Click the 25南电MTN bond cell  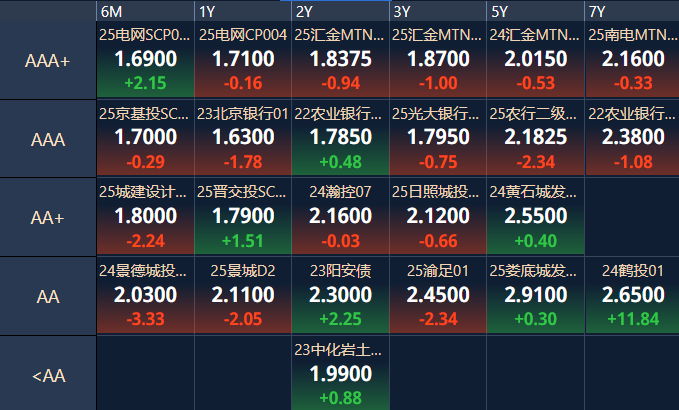coord(633,59)
